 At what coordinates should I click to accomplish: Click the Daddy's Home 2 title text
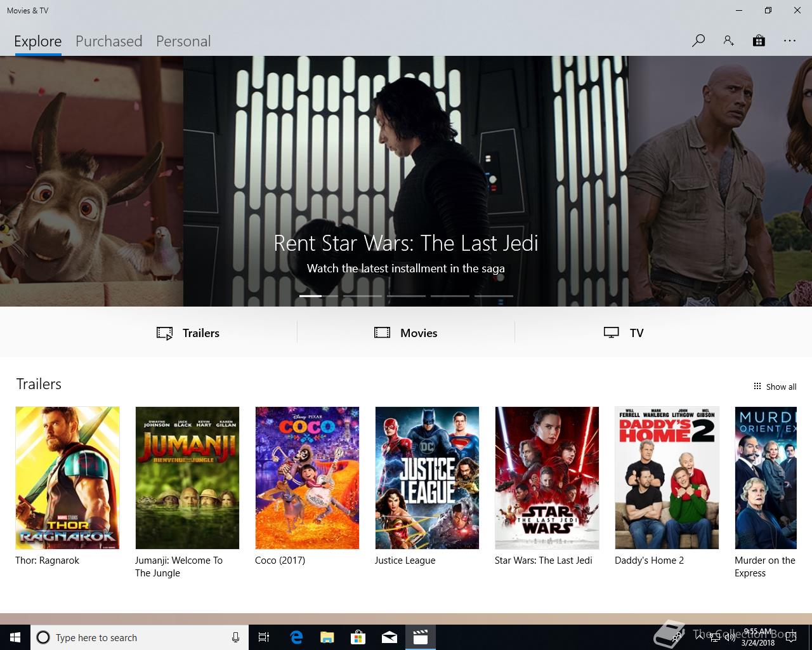(649, 560)
